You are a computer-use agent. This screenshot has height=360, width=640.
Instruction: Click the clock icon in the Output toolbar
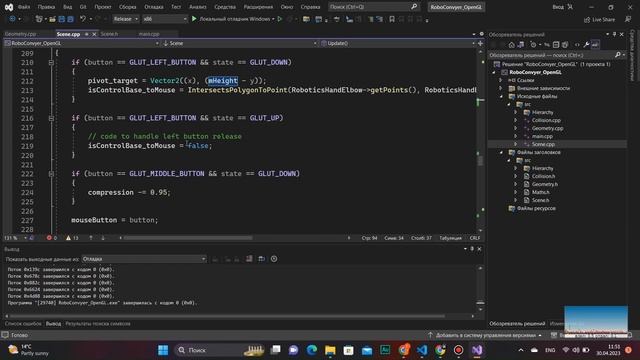274,259
